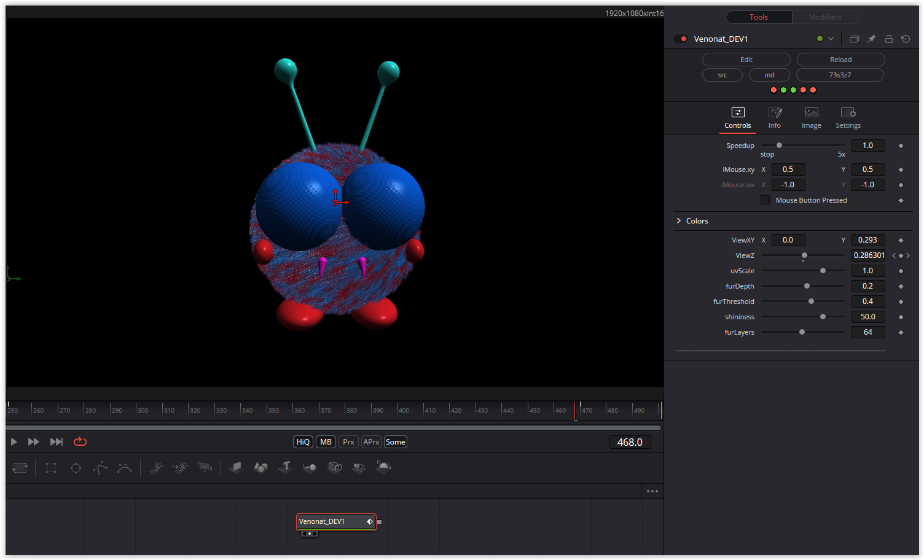Select the B-Spline mask tool

[125, 468]
